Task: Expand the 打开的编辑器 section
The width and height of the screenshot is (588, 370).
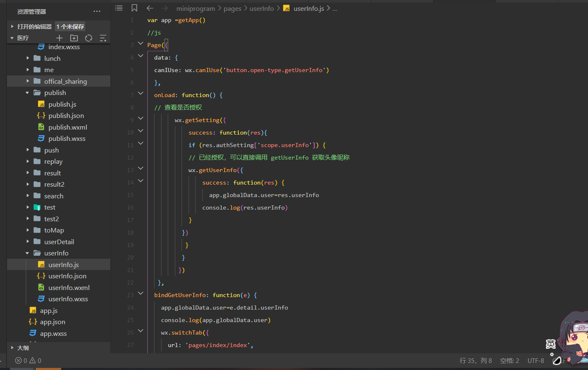Action: click(x=12, y=27)
